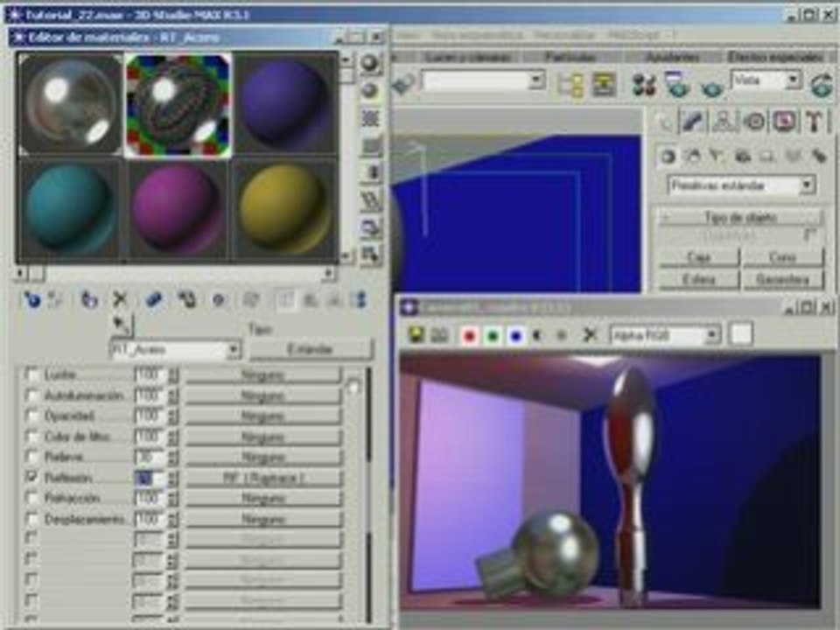Open the RT_Acero material name dropdown
840x630 pixels.
tap(233, 350)
